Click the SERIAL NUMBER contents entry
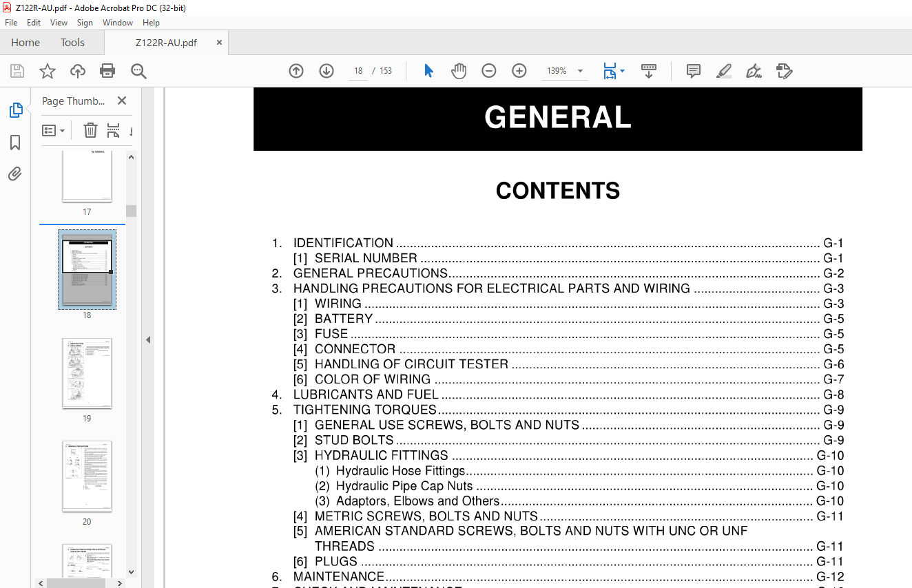Image resolution: width=912 pixels, height=588 pixels. click(568, 258)
